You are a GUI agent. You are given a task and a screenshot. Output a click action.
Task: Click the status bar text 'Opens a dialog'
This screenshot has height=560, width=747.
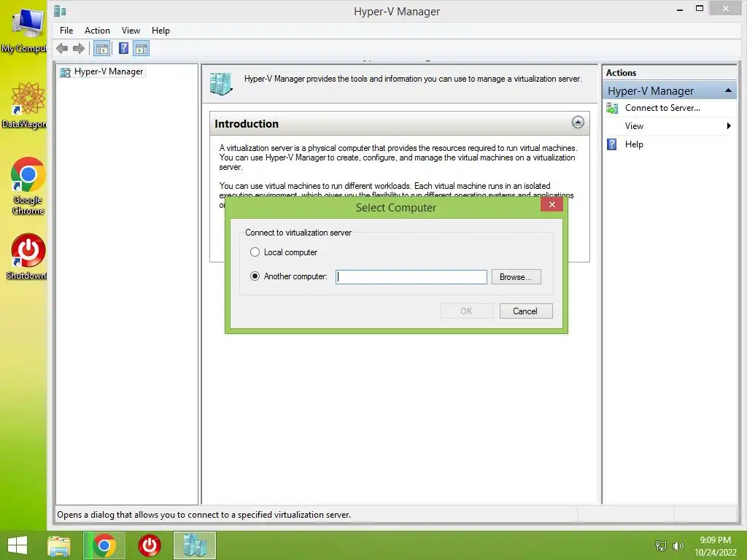click(x=204, y=515)
